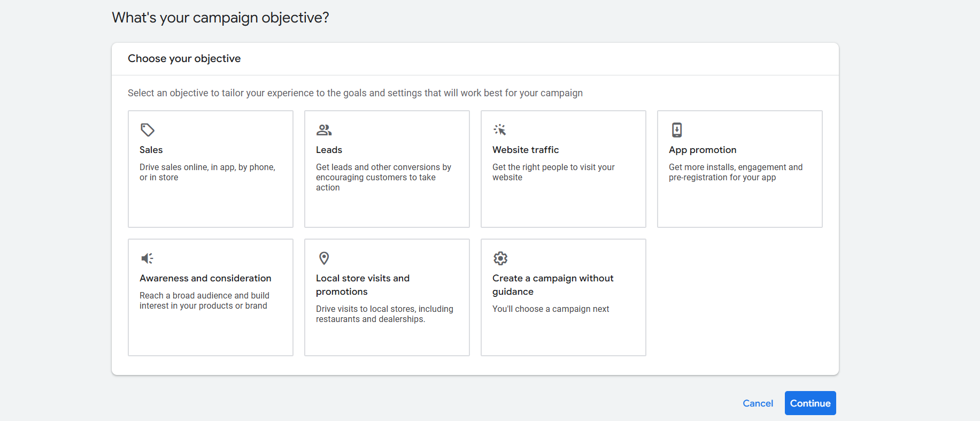Choose the Leads objective title
Image resolution: width=980 pixels, height=421 pixels.
(329, 150)
